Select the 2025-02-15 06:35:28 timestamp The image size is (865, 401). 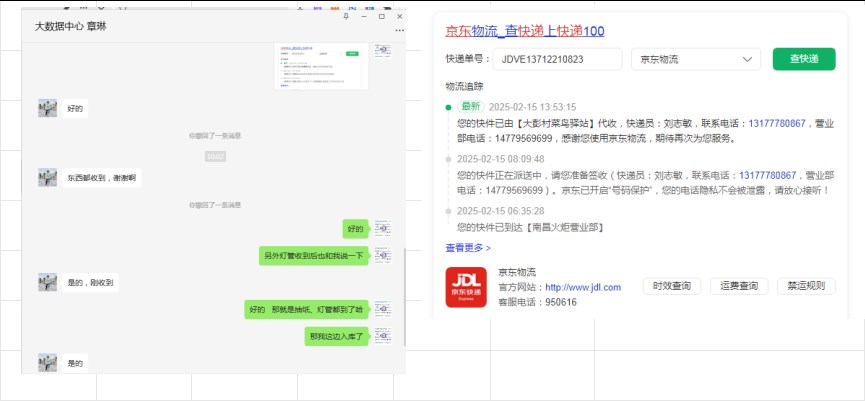point(501,211)
